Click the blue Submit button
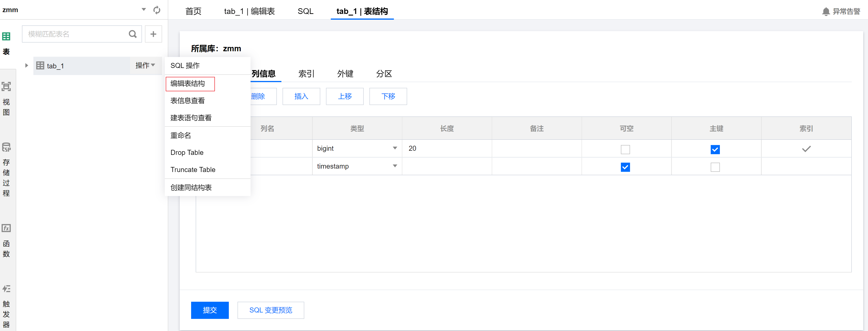868x331 pixels. pos(210,310)
